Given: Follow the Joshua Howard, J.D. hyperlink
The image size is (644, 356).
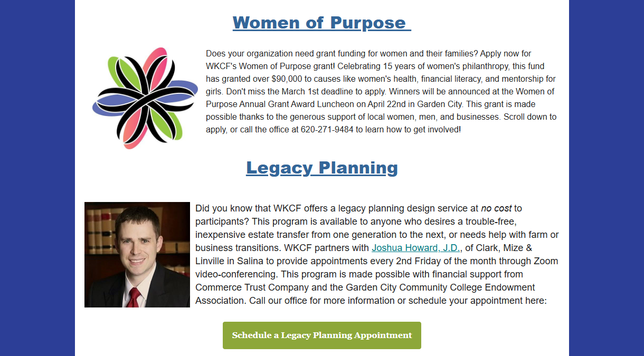Looking at the screenshot, I should tap(416, 248).
